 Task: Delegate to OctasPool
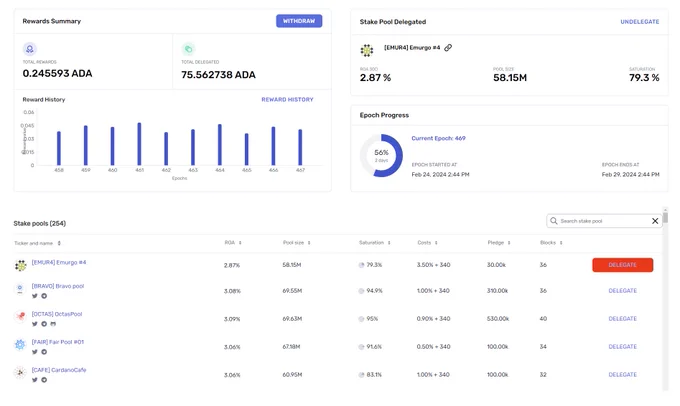pyautogui.click(x=622, y=319)
